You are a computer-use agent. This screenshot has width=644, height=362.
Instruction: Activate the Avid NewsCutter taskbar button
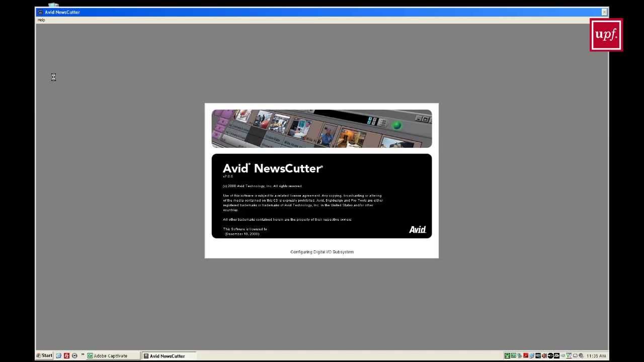pos(169,355)
